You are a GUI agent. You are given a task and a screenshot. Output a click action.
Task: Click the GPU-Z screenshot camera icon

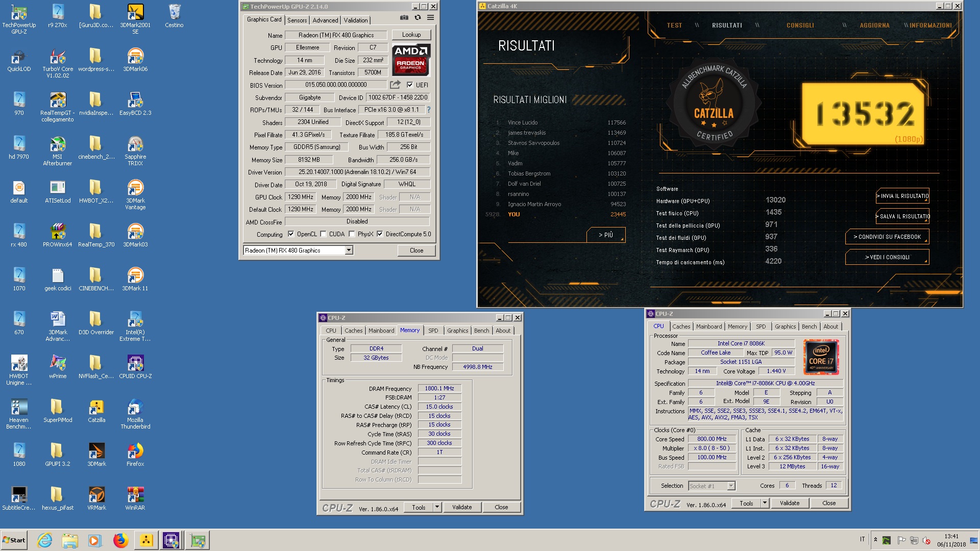coord(404,18)
